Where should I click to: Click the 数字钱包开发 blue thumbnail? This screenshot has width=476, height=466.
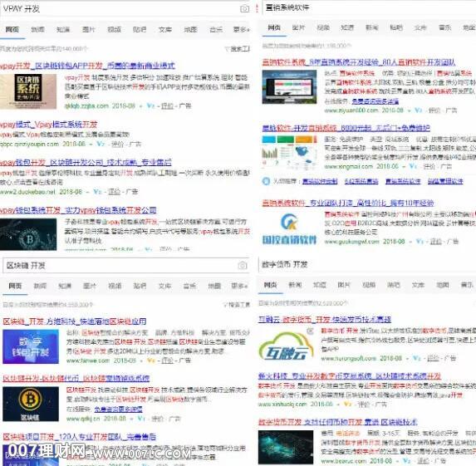(31, 346)
